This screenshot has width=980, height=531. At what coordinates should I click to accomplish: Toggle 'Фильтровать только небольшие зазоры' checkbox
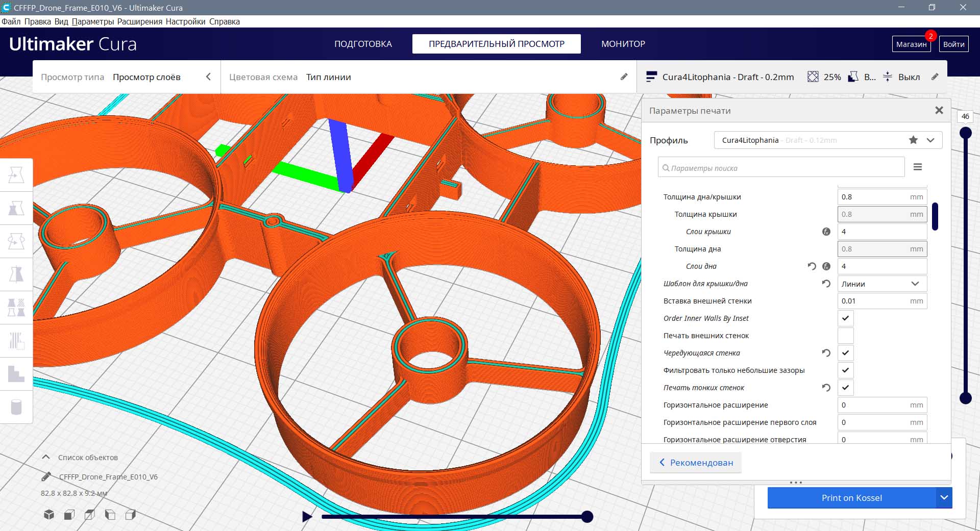click(845, 370)
